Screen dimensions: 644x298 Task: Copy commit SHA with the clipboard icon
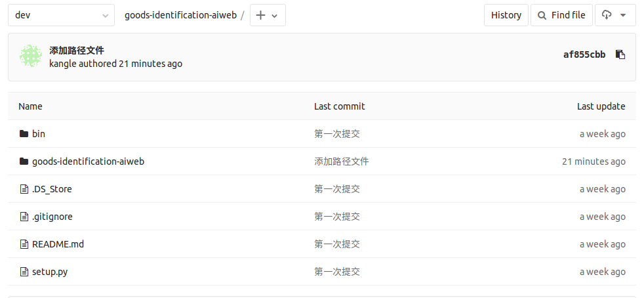tap(620, 54)
